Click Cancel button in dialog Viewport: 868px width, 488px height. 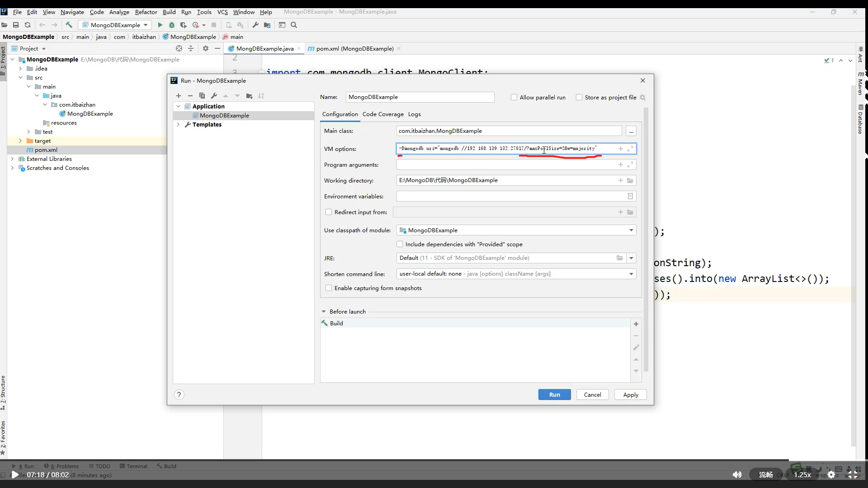coord(592,394)
